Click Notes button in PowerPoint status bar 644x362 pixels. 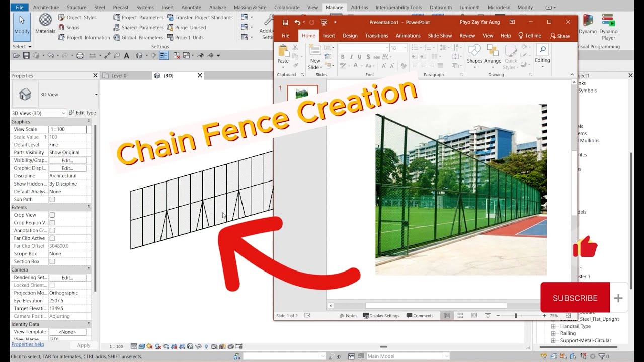[x=348, y=316]
